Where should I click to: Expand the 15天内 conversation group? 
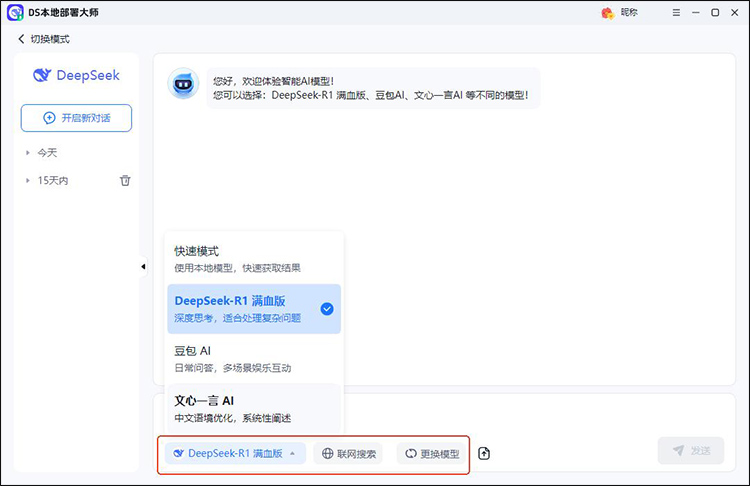click(28, 180)
